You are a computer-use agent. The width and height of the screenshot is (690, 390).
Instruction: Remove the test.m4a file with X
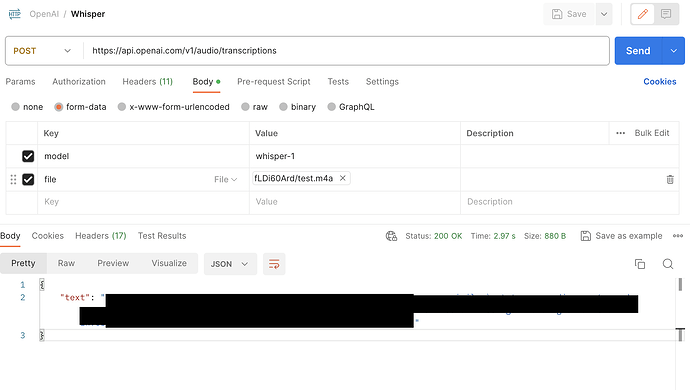click(x=342, y=178)
